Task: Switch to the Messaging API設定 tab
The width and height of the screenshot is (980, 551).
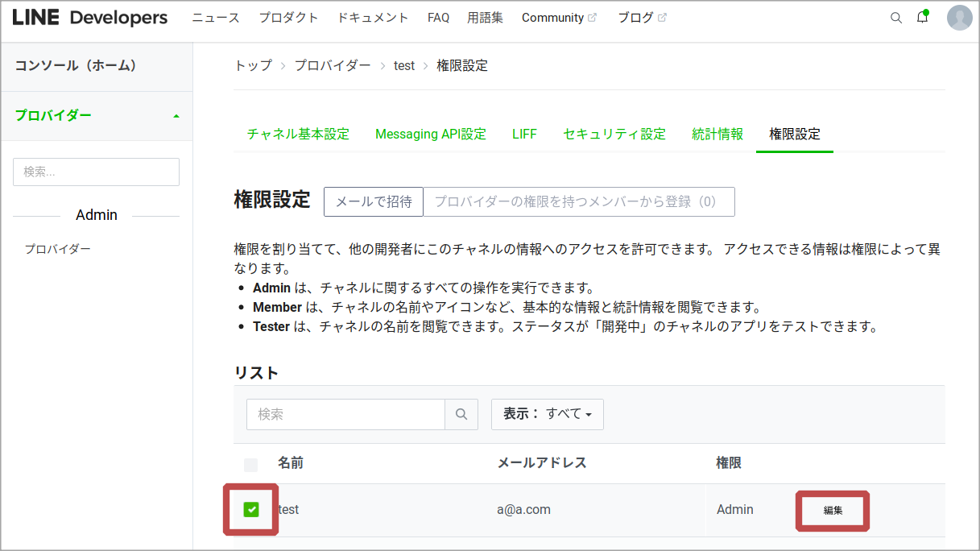Action: pyautogui.click(x=431, y=135)
